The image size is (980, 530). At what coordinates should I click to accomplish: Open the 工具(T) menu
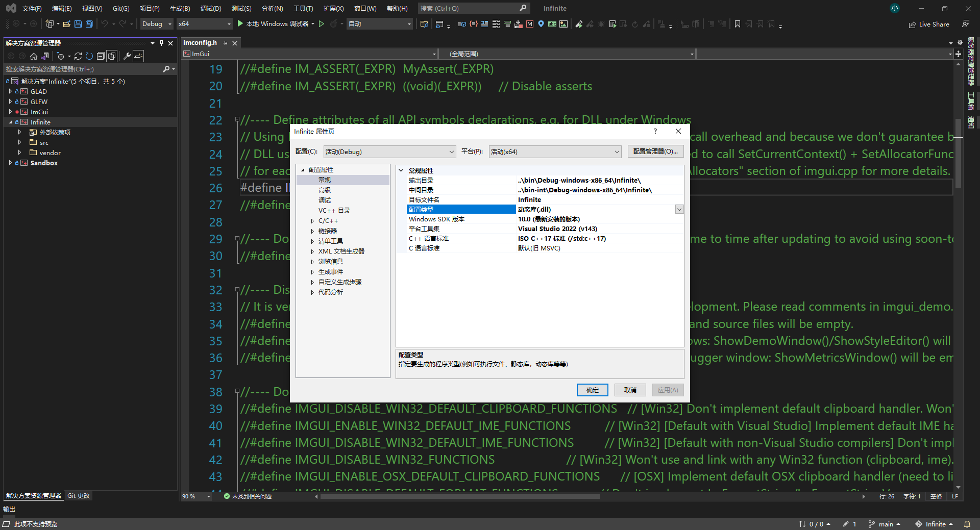tap(303, 8)
